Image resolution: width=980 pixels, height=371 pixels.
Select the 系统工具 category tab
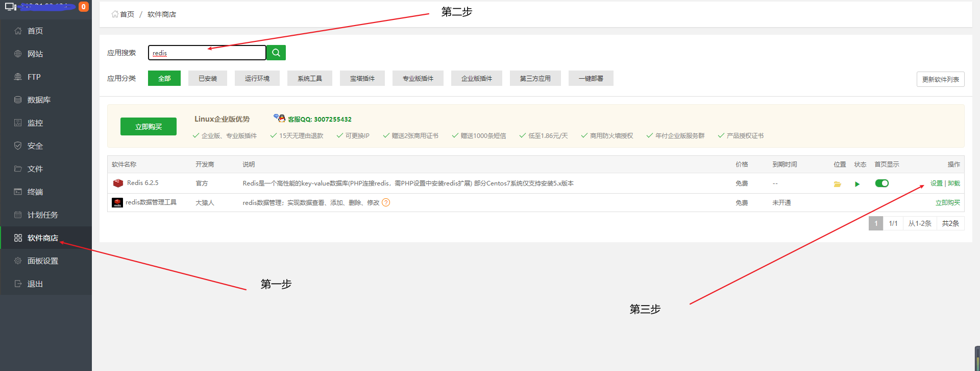coord(310,78)
